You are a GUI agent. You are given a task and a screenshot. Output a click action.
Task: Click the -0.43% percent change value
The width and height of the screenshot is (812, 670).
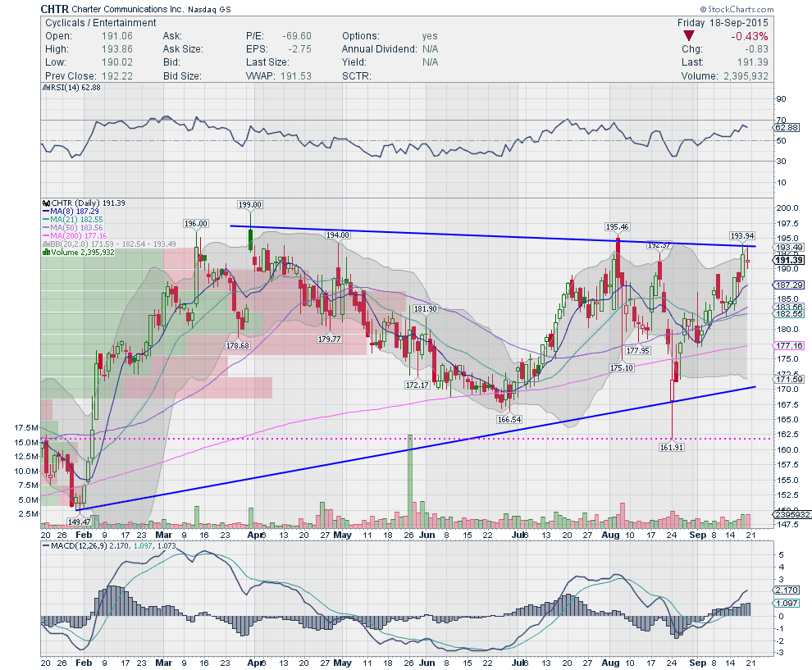coord(750,36)
